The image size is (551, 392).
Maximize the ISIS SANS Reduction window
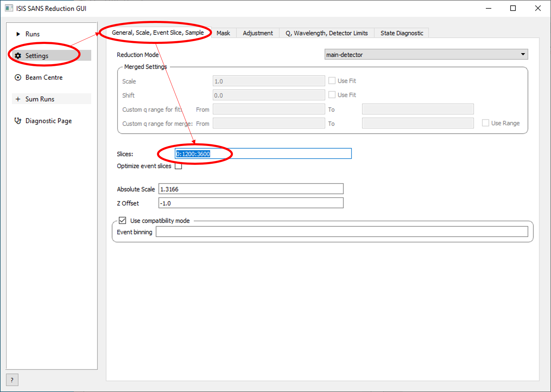point(513,8)
